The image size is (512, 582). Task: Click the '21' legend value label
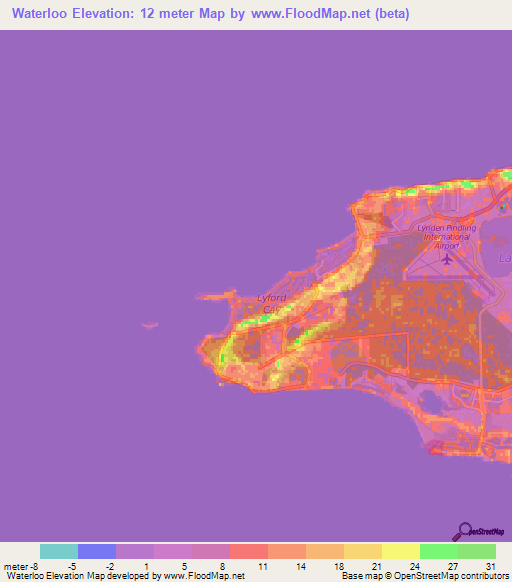pyautogui.click(x=377, y=567)
